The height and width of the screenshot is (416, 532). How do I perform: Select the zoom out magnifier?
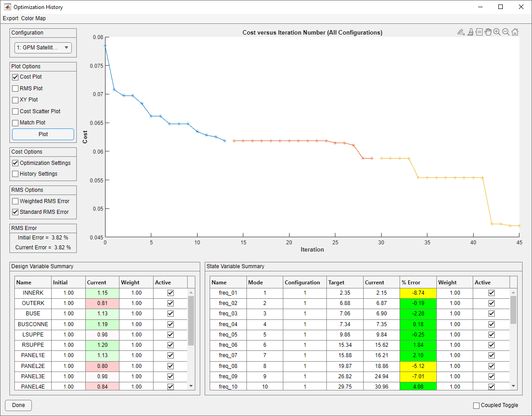click(x=506, y=32)
